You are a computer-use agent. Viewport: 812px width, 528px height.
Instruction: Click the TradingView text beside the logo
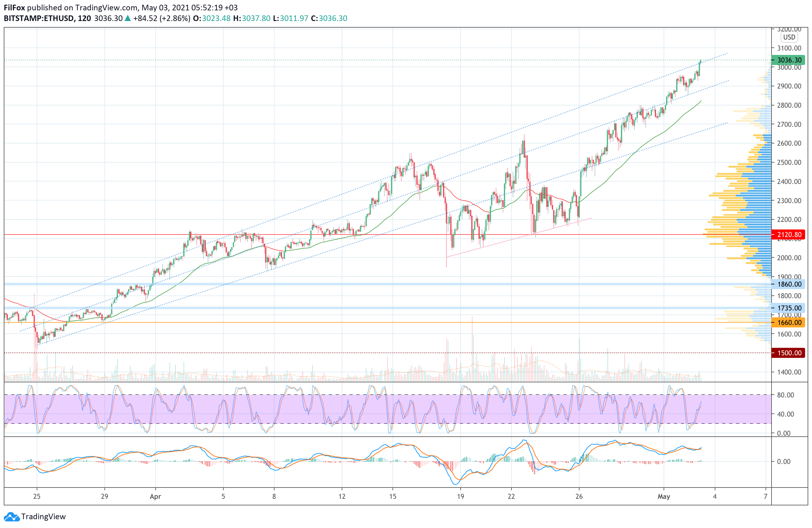click(x=43, y=516)
